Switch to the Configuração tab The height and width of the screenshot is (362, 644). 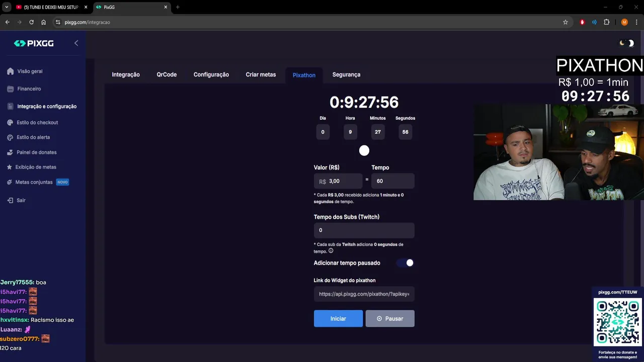(x=211, y=74)
